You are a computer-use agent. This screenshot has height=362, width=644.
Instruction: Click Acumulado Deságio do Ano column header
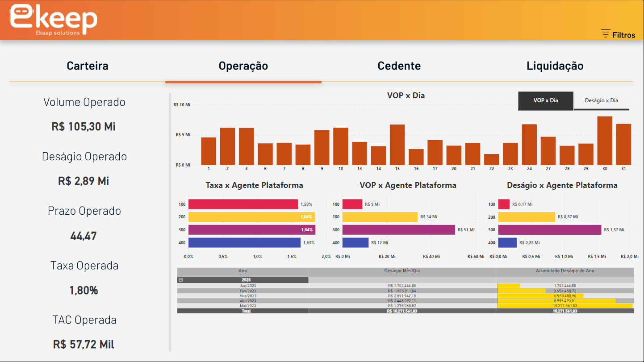point(565,271)
